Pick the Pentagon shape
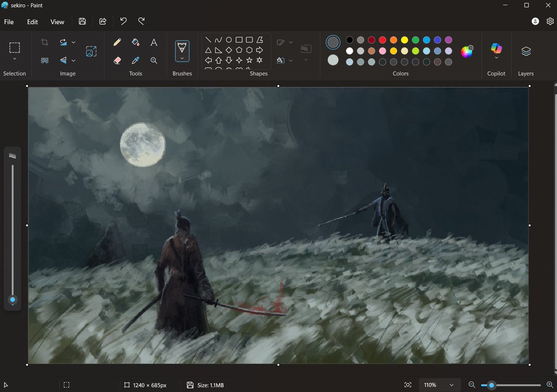Image resolution: width=557 pixels, height=392 pixels. [239, 50]
